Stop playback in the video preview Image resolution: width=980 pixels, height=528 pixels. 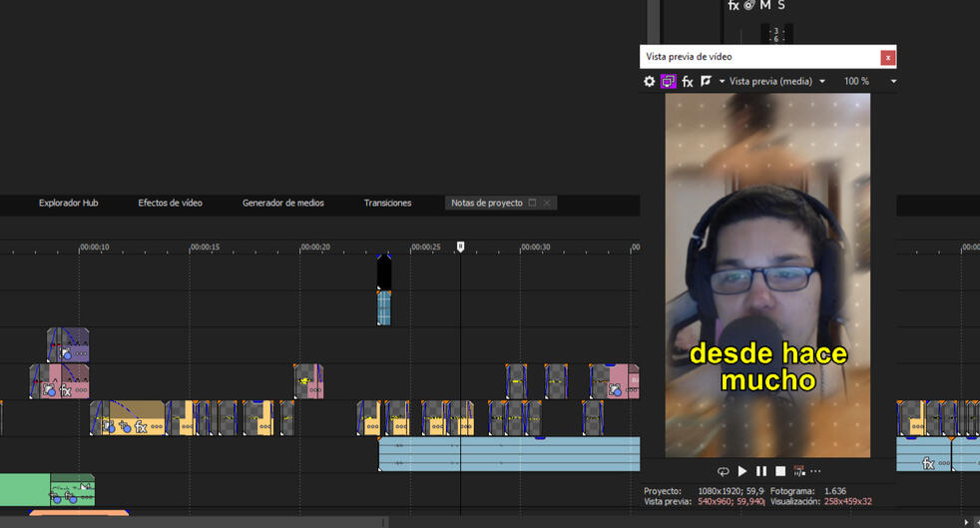[780, 471]
